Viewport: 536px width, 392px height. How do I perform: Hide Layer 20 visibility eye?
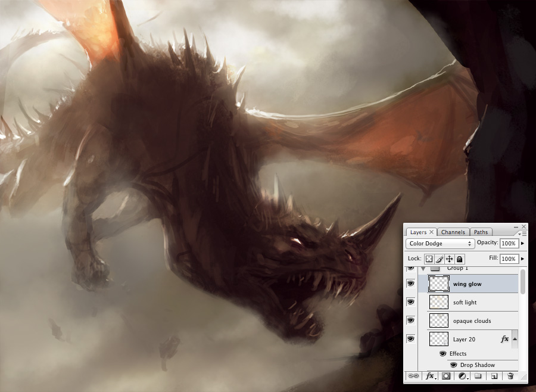click(410, 339)
